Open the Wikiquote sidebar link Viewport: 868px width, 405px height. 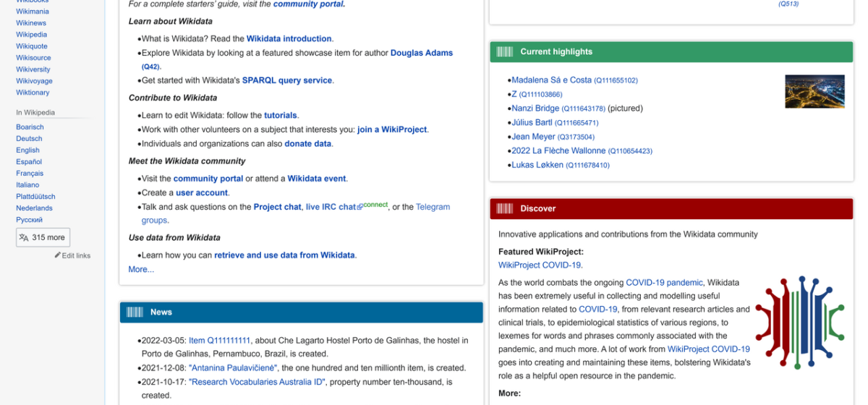(32, 46)
